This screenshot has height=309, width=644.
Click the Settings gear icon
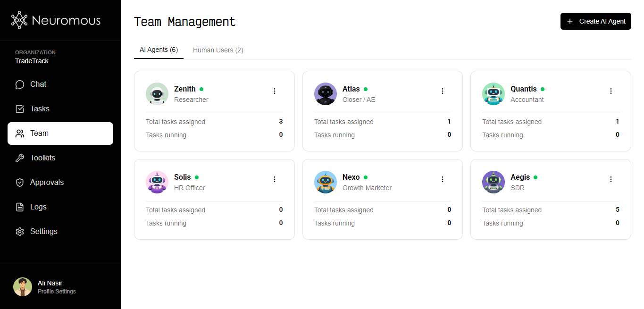pos(20,232)
